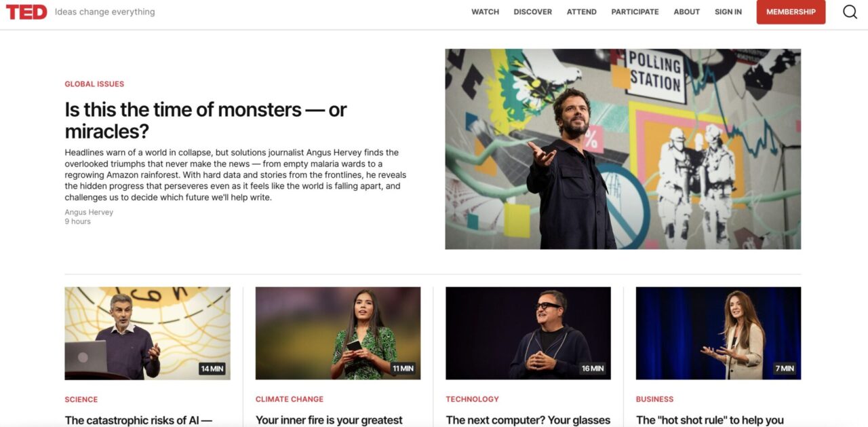Click the red MEMBERSHIP button

[791, 12]
